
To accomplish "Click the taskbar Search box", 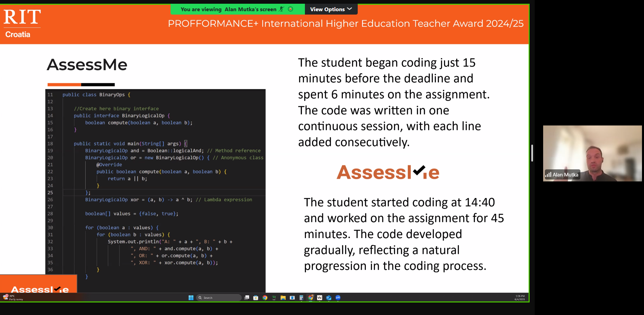I will tap(219, 298).
